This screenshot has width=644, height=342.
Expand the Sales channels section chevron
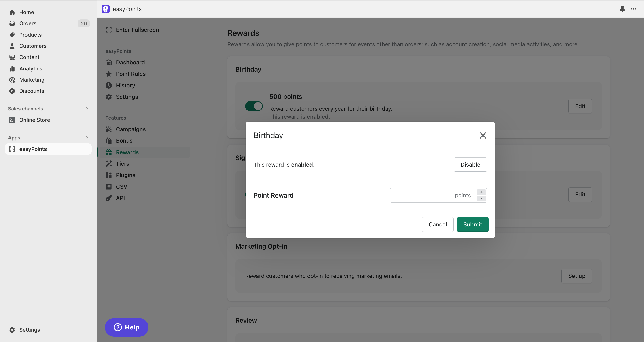click(x=87, y=109)
